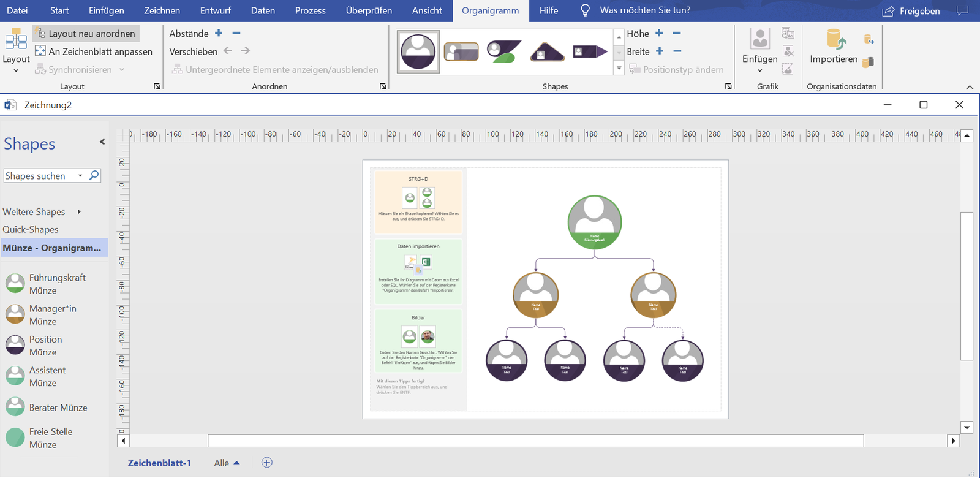Screen dimensions: 980x478
Task: Click the Importieren organization data button
Action: [834, 46]
